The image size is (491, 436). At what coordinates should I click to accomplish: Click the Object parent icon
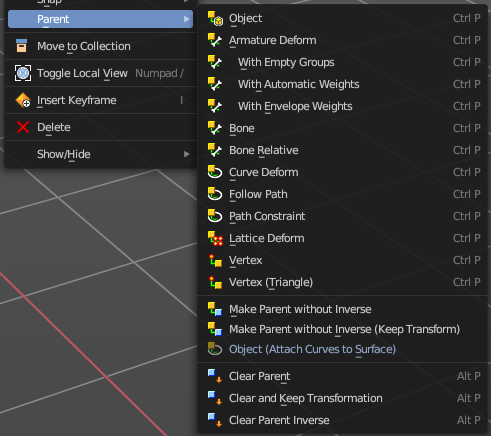[215, 18]
